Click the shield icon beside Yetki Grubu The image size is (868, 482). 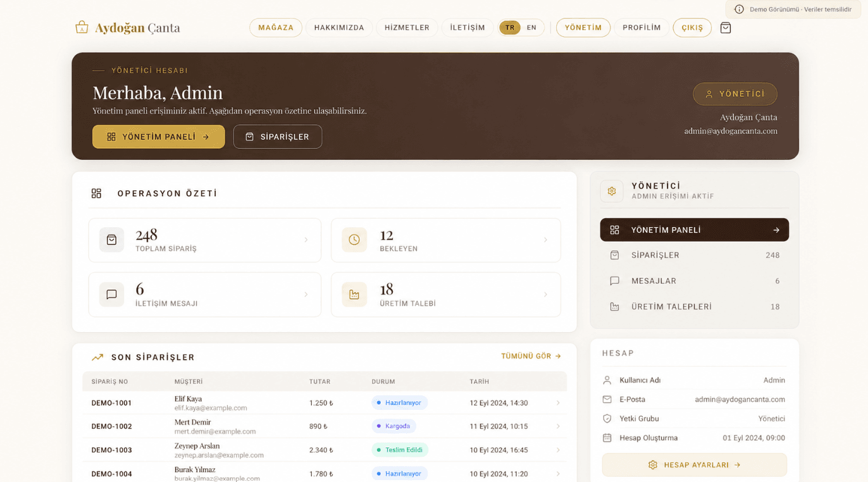(x=607, y=419)
